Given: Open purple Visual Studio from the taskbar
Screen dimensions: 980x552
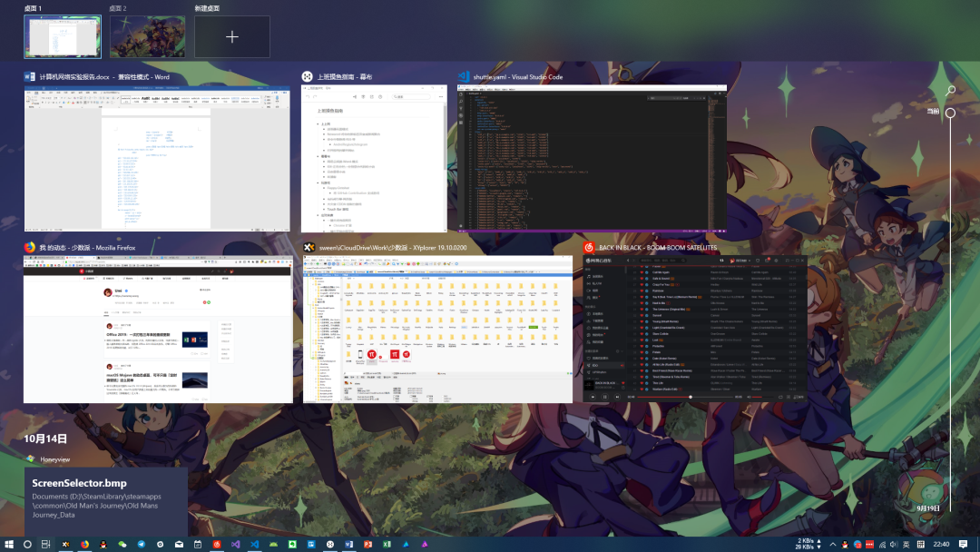Looking at the screenshot, I should coord(236,545).
